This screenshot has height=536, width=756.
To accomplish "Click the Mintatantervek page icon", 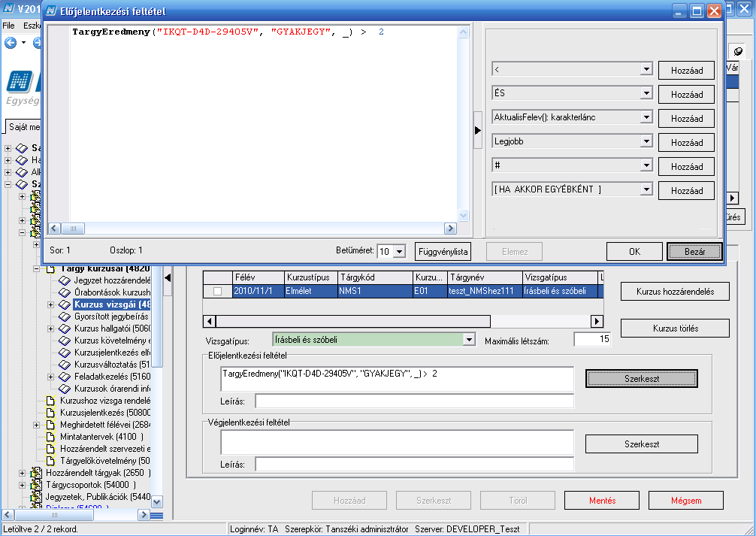I will [x=50, y=437].
